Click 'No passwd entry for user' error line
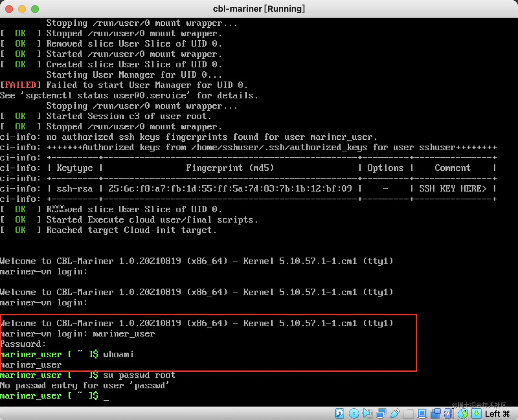The height and width of the screenshot is (420, 518). pyautogui.click(x=85, y=385)
